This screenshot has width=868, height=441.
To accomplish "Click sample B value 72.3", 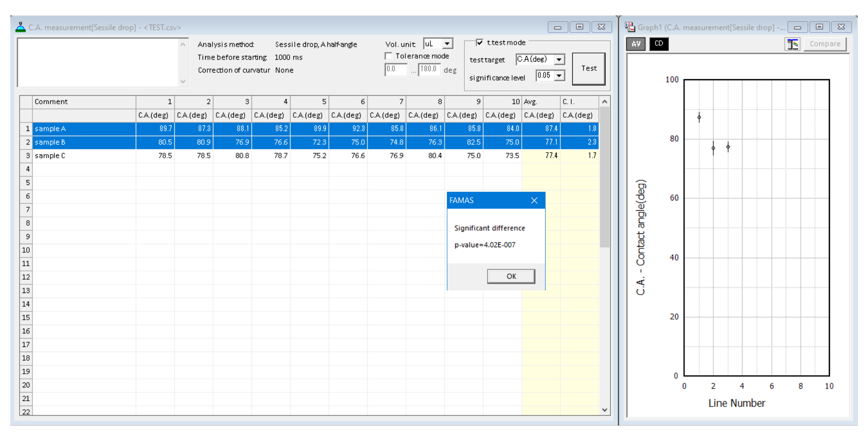I will [x=310, y=142].
